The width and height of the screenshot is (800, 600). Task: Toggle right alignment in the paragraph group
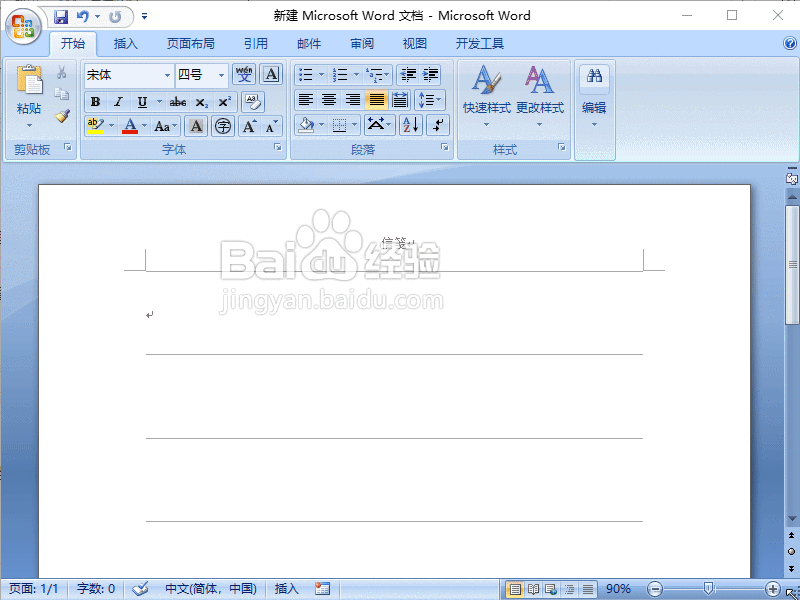(x=351, y=99)
